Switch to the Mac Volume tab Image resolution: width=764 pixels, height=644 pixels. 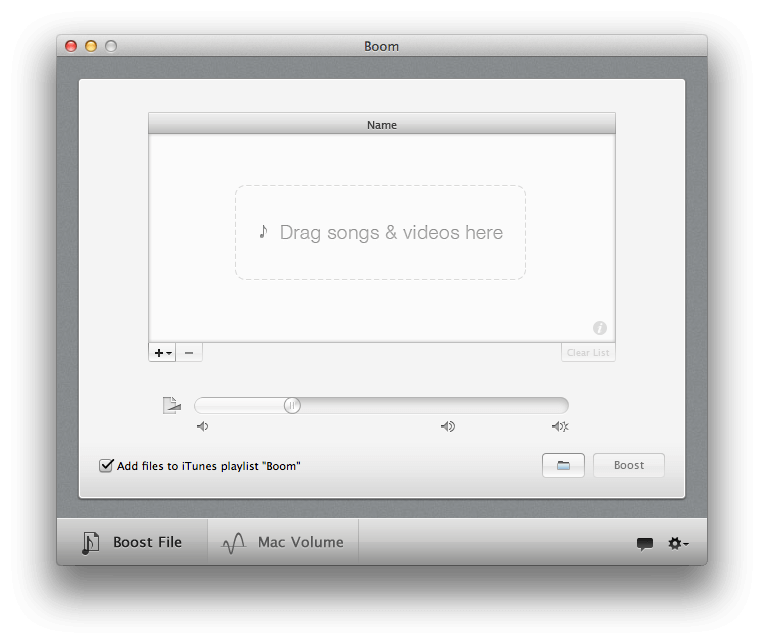point(283,542)
